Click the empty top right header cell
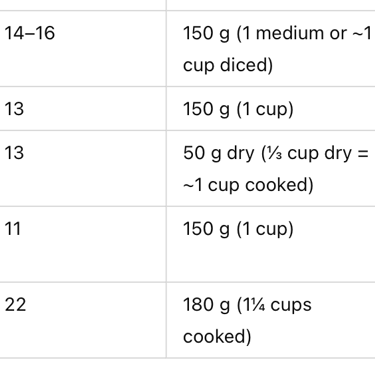 point(271,5)
